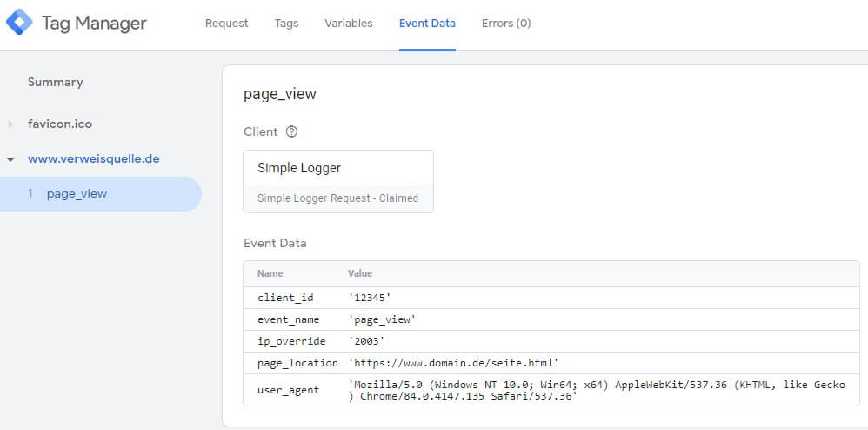Viewport: 868px width, 430px height.
Task: Select the Event Data tab
Action: [427, 24]
